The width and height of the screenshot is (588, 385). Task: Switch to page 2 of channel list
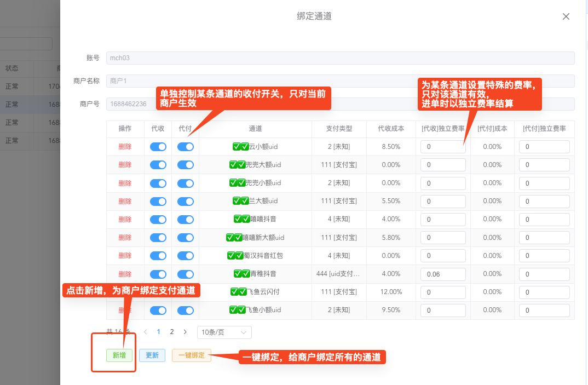(172, 332)
